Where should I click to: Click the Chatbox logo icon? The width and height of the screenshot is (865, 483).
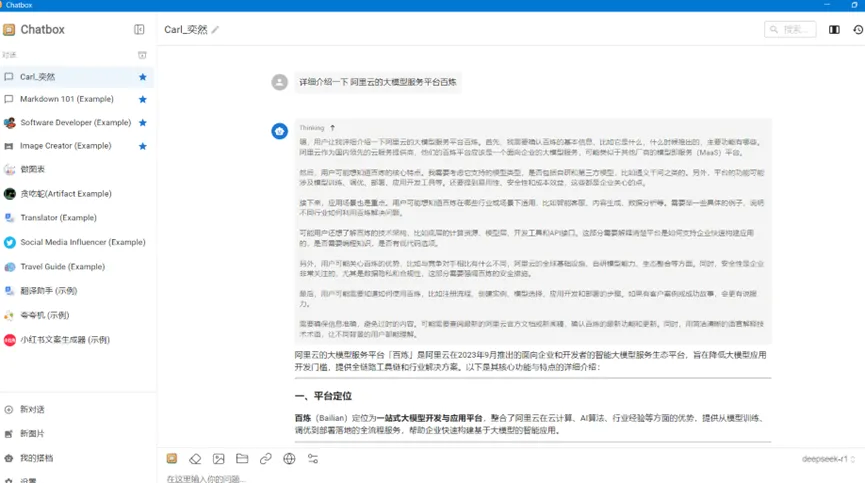coord(9,30)
